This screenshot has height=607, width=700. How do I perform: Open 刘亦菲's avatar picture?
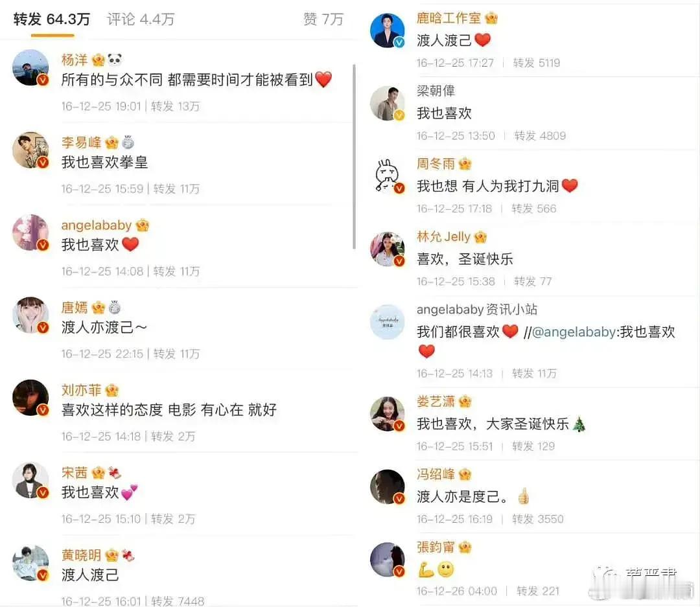(30, 398)
